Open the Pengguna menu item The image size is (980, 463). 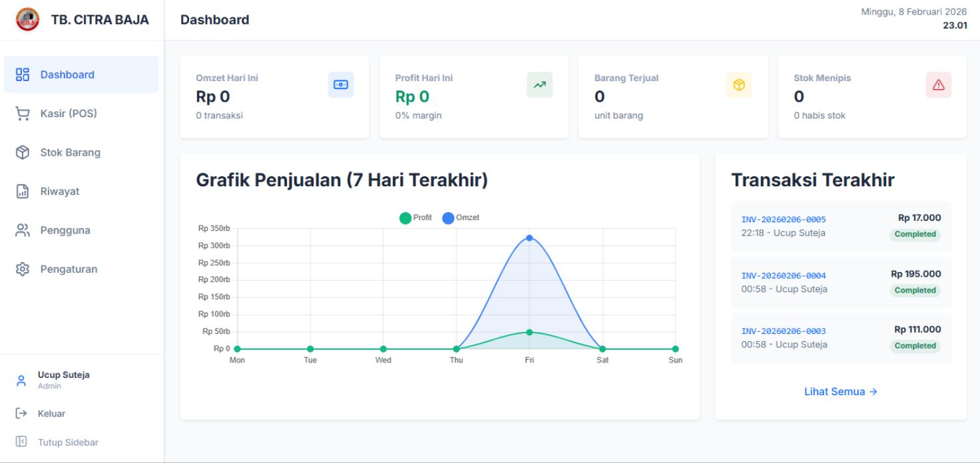(65, 230)
